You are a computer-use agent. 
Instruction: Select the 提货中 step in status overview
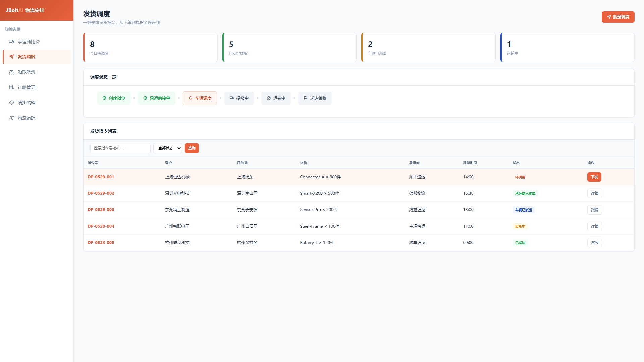click(239, 98)
